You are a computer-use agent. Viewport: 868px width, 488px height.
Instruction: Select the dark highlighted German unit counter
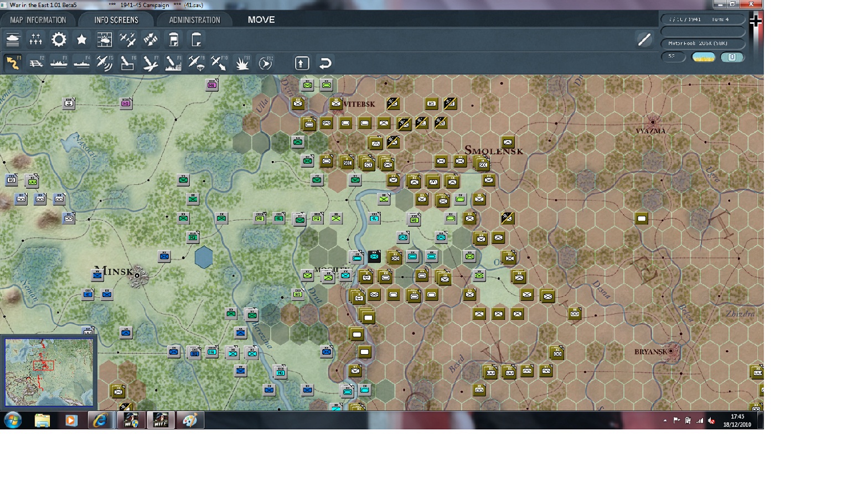375,256
